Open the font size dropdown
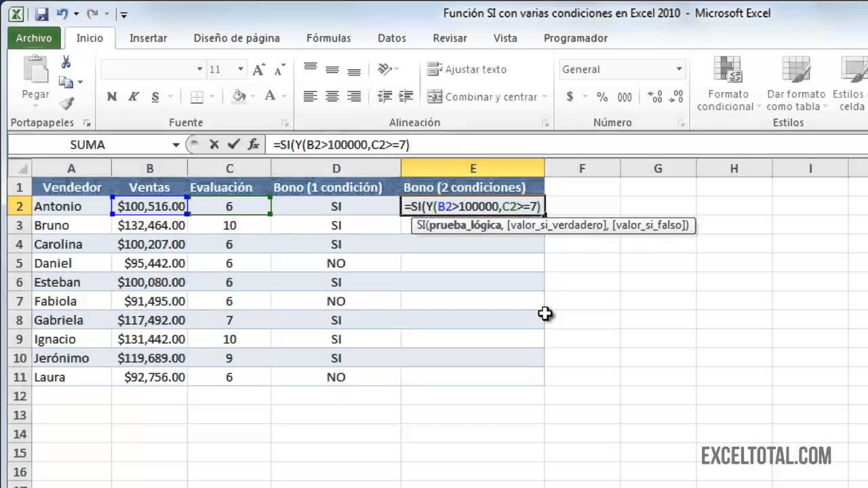 tap(240, 69)
